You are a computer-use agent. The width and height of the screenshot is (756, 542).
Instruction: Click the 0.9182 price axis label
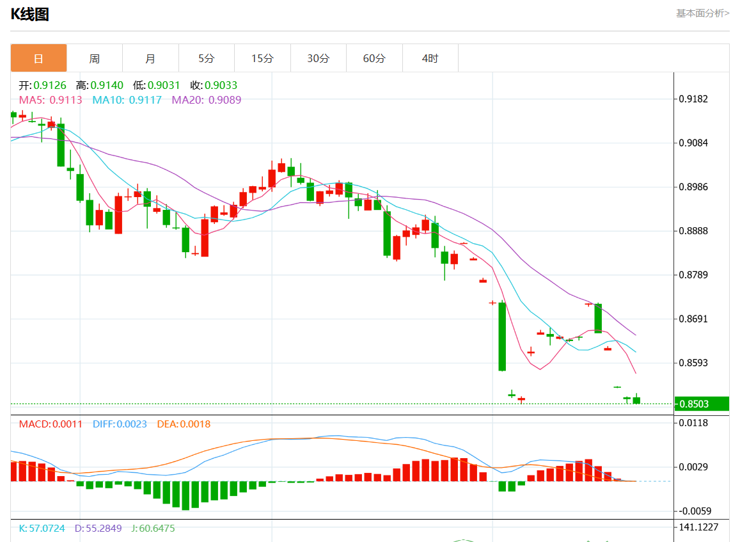pos(694,99)
